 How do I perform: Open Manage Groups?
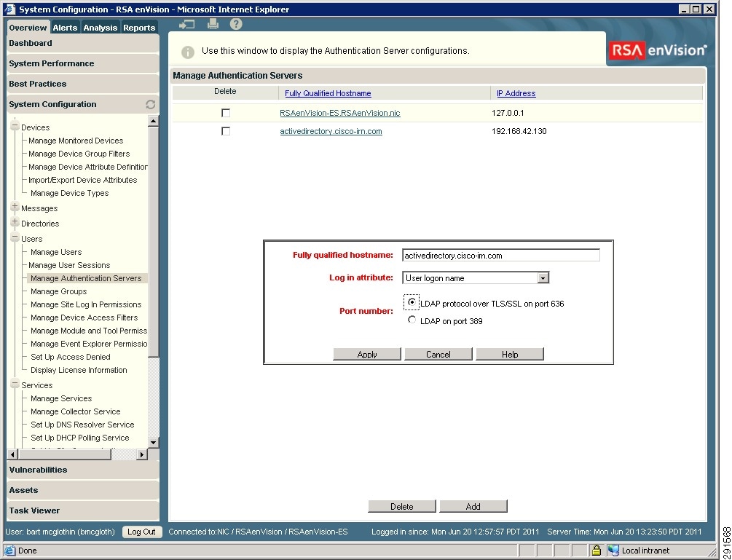(59, 291)
